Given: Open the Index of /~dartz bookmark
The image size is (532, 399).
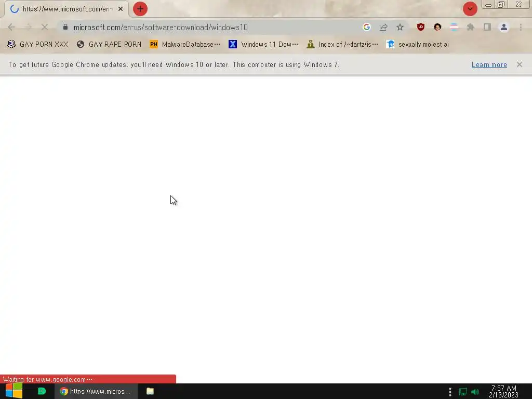Looking at the screenshot, I should tap(342, 45).
